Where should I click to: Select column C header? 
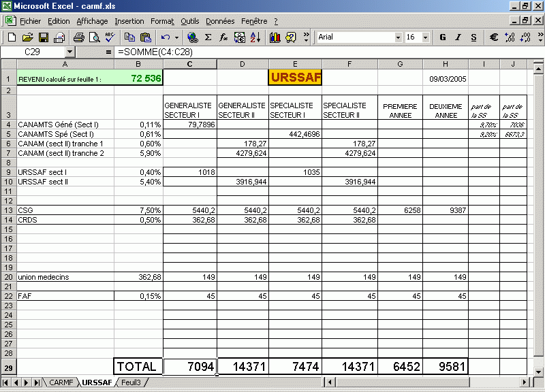190,64
